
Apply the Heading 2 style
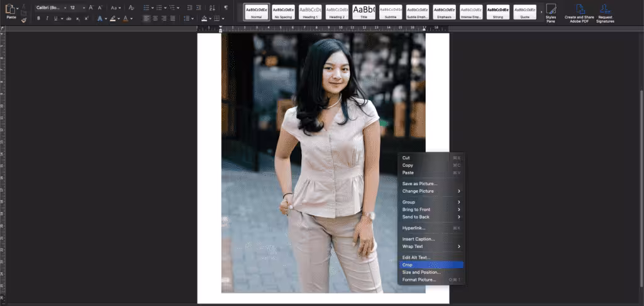coord(337,12)
